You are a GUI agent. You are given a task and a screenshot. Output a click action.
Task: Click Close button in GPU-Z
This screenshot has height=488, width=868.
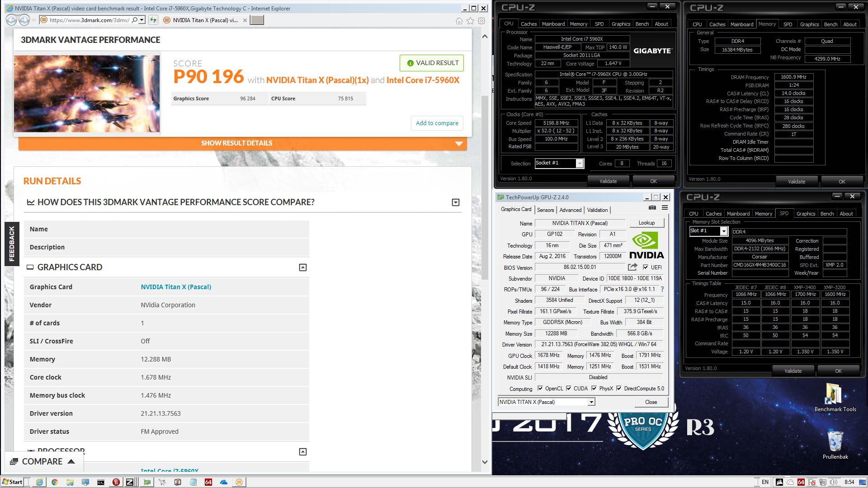point(651,402)
